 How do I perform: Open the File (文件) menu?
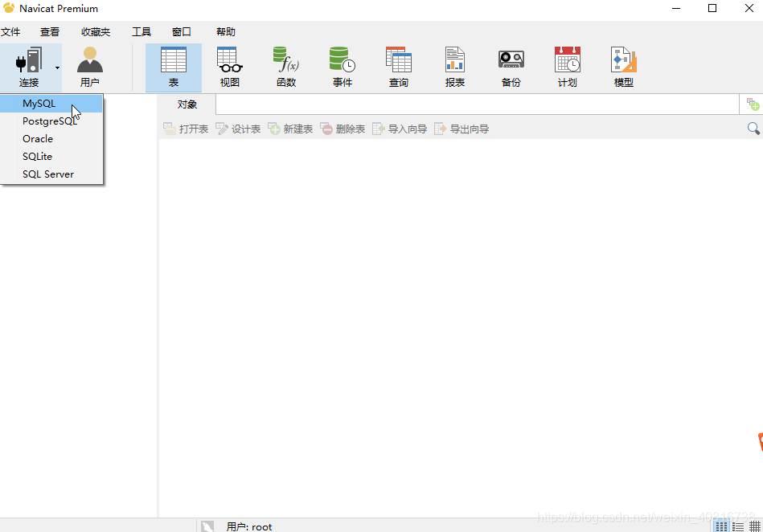(10, 32)
